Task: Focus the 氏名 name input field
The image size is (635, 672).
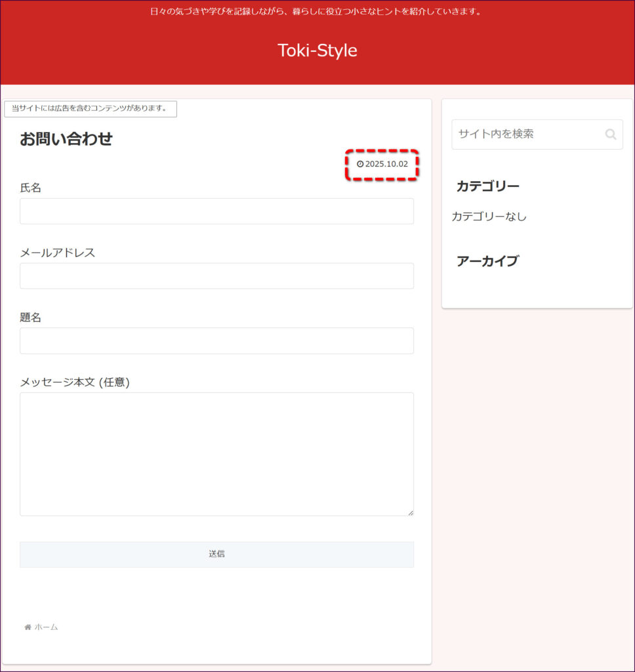Action: (x=216, y=211)
